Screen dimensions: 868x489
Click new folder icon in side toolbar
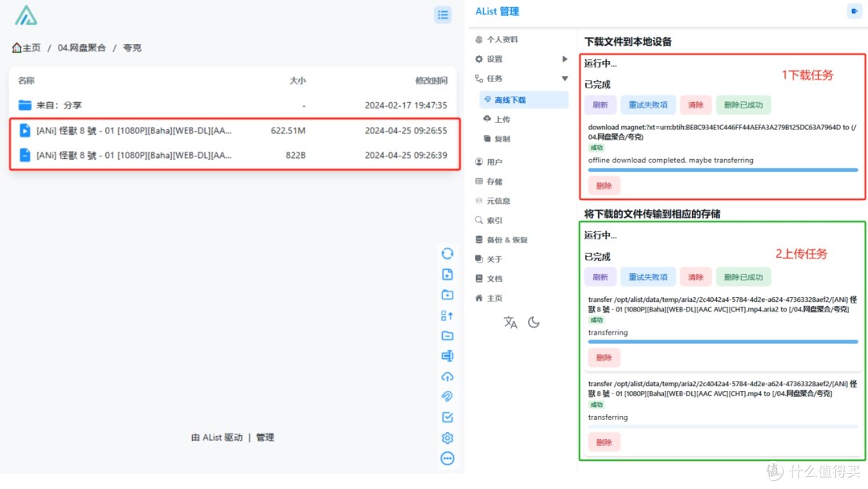[x=448, y=295]
